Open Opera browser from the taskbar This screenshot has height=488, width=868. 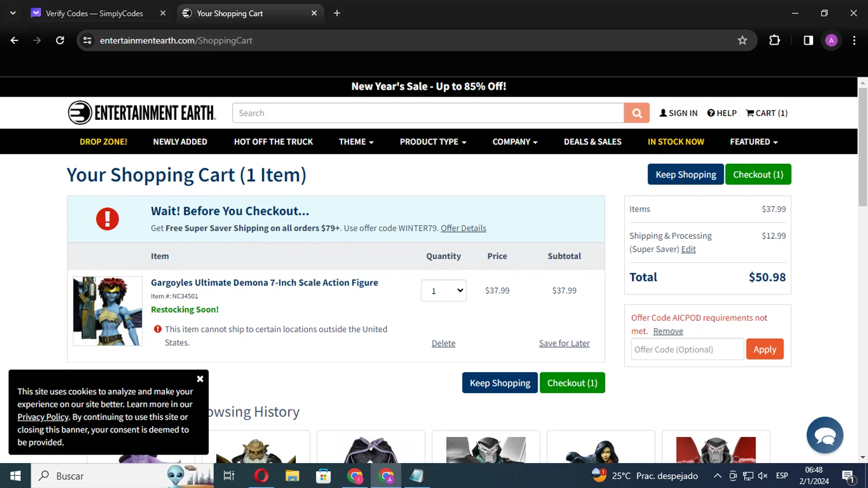coord(261,476)
